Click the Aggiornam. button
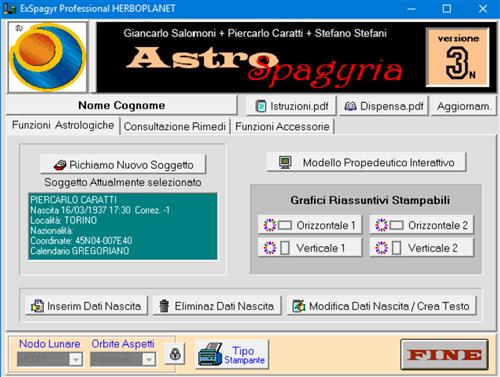The height and width of the screenshot is (377, 500). [x=463, y=106]
